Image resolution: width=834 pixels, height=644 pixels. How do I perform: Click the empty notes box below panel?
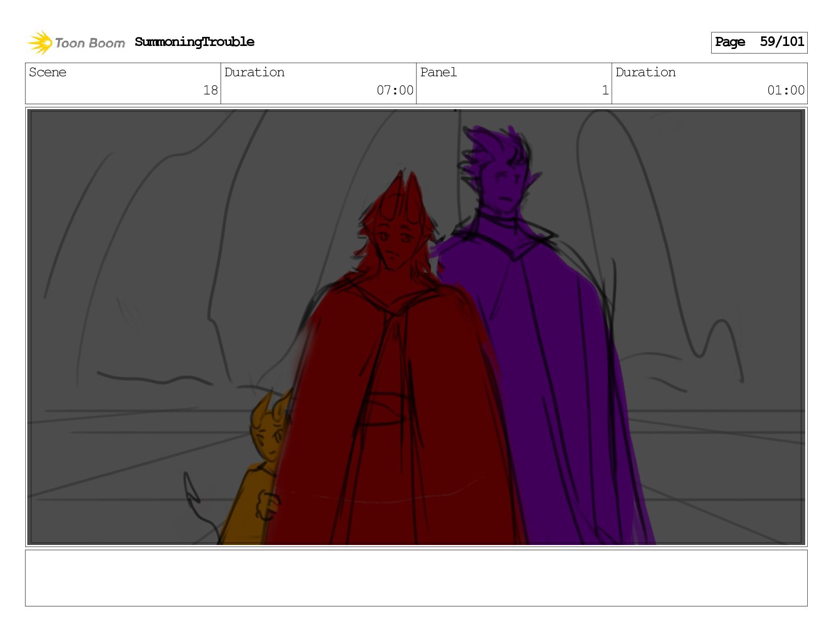pyautogui.click(x=416, y=578)
